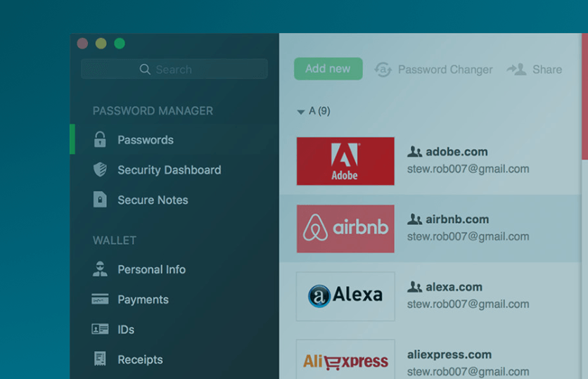Open the AliExpress logo thumbnail
The height and width of the screenshot is (379, 588).
[x=345, y=359]
